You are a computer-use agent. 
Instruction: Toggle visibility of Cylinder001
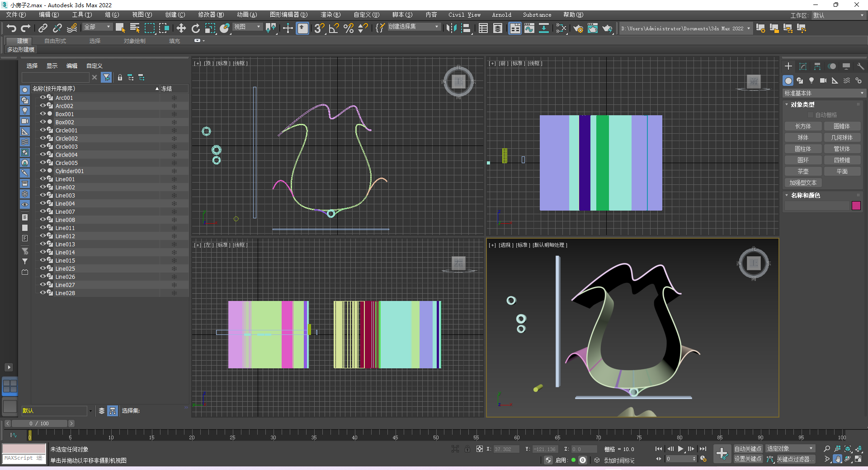coord(43,171)
